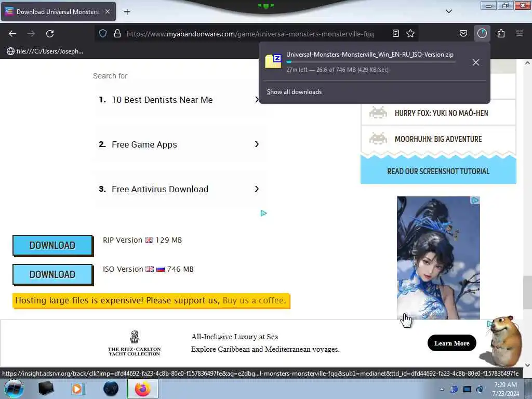Open file:///C:/Users/Joseph bookmark
This screenshot has height=399, width=532.
pyautogui.click(x=45, y=51)
